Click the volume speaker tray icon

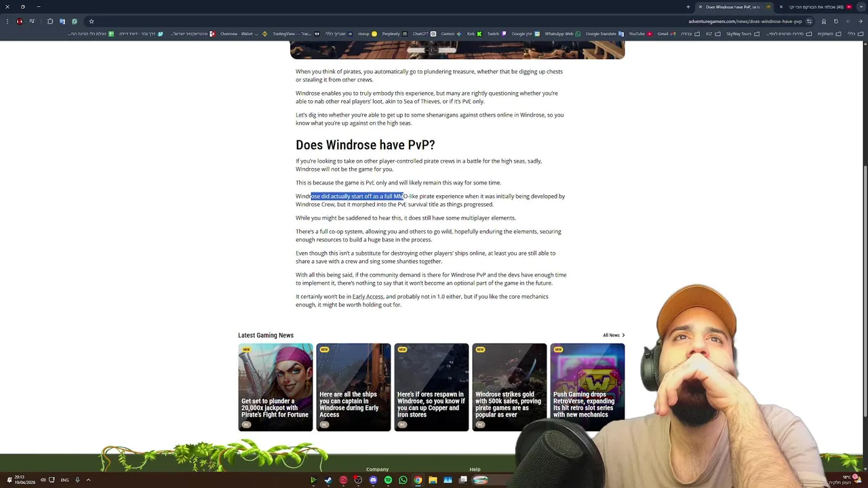tap(43, 480)
